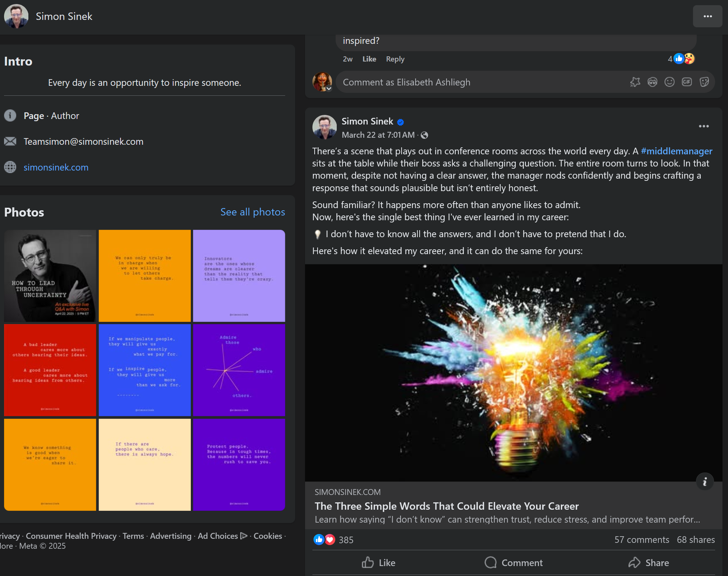
Task: Open the purple Protect people quote photo
Action: coord(239,465)
